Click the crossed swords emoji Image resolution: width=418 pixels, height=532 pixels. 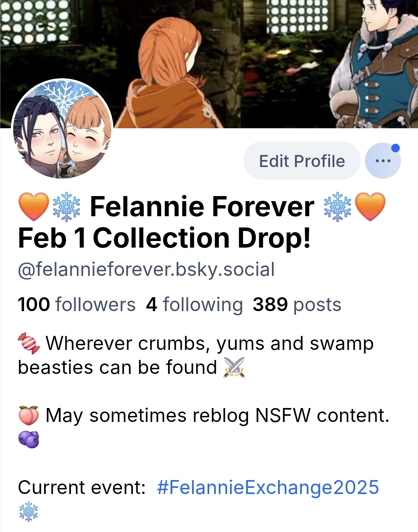click(x=234, y=367)
